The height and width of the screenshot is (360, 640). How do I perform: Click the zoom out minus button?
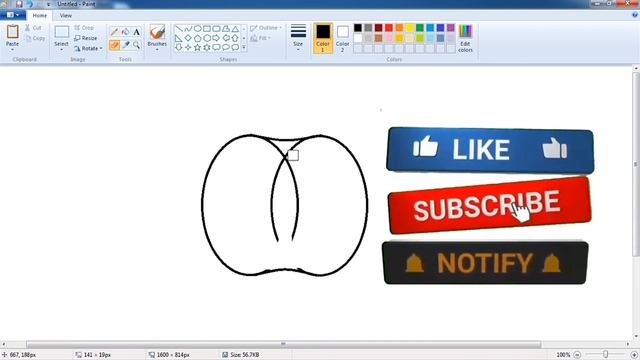(x=577, y=355)
